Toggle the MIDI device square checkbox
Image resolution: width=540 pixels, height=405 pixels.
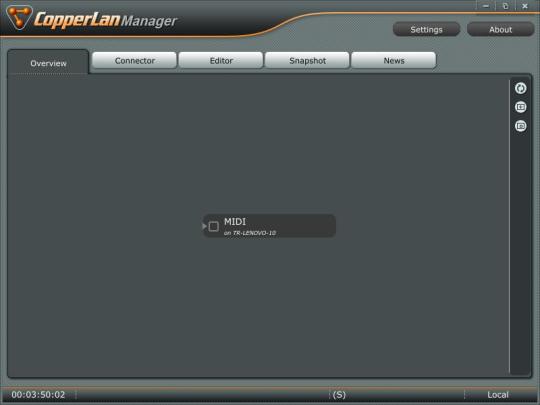pyautogui.click(x=214, y=226)
